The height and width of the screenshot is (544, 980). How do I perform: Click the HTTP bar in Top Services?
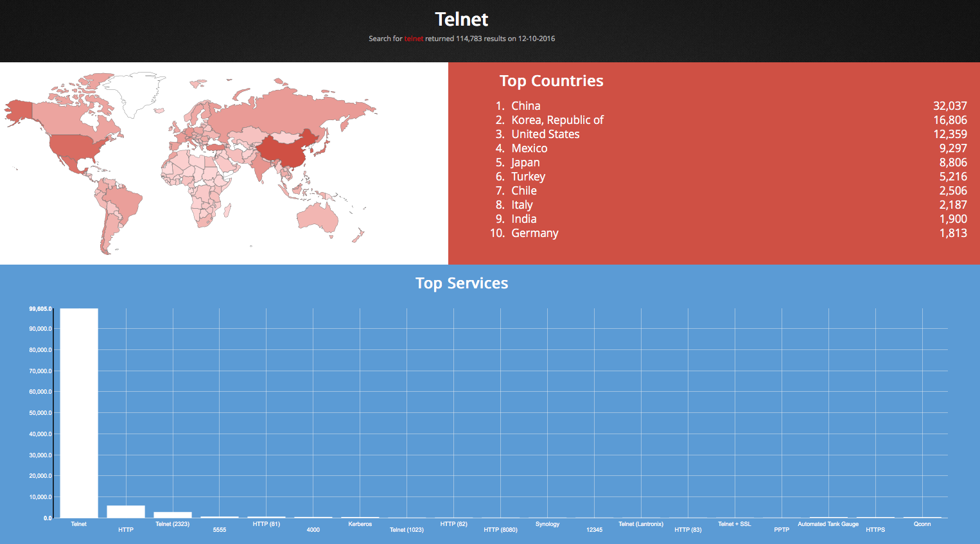(x=125, y=511)
